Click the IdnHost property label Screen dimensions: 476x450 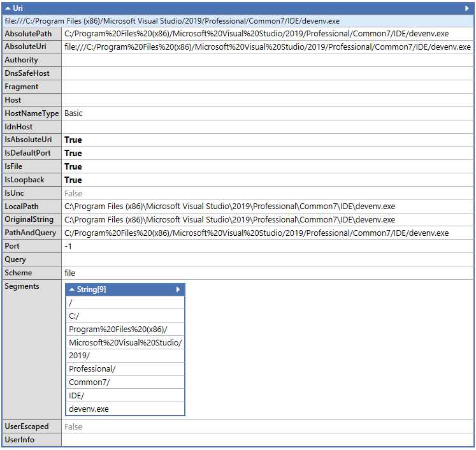pos(18,127)
